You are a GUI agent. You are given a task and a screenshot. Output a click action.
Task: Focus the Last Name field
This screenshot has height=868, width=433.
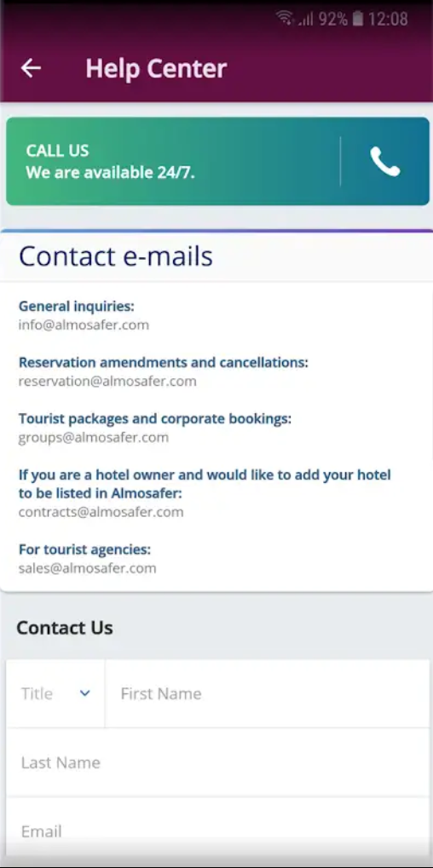[218, 762]
